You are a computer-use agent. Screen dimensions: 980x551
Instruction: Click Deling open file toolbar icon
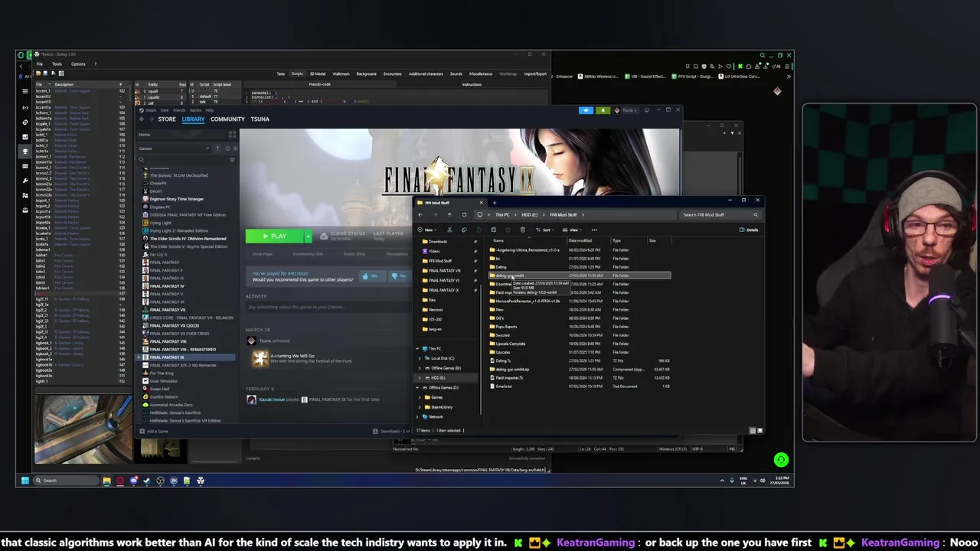[38, 73]
